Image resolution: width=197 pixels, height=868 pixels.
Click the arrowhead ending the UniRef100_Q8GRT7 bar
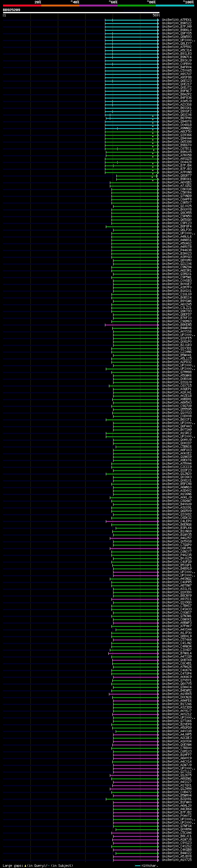157,176
